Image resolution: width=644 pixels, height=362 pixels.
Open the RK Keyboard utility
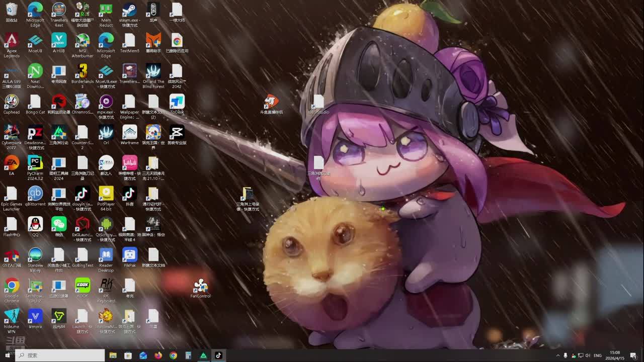[x=106, y=286]
